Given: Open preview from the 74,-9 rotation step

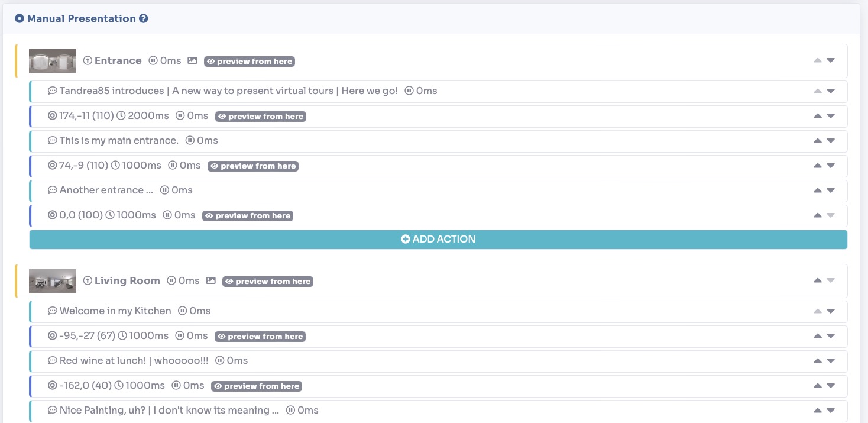Looking at the screenshot, I should pyautogui.click(x=253, y=166).
